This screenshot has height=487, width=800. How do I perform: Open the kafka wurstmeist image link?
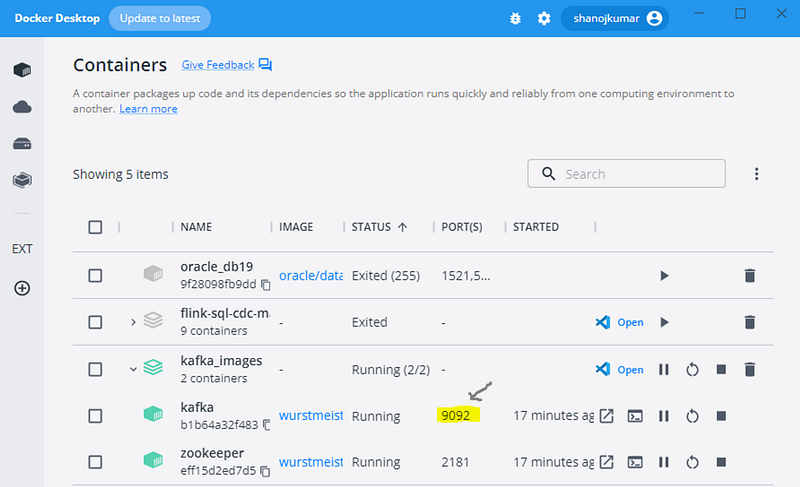(311, 416)
